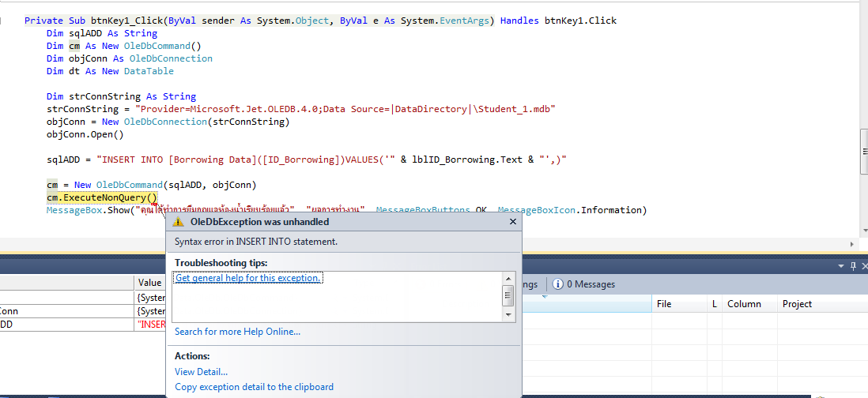Close the OleDbException dialog
Viewport: 868px width, 398px height.
[x=512, y=223]
